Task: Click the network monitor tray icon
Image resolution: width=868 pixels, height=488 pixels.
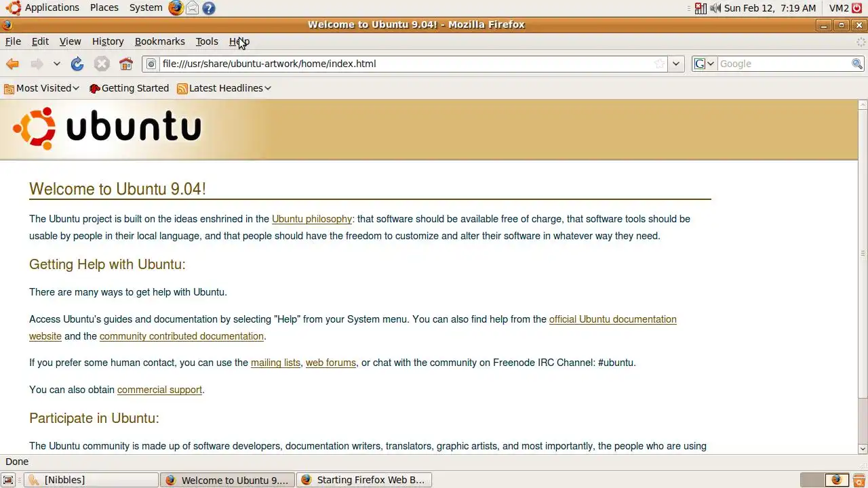Action: (x=701, y=8)
